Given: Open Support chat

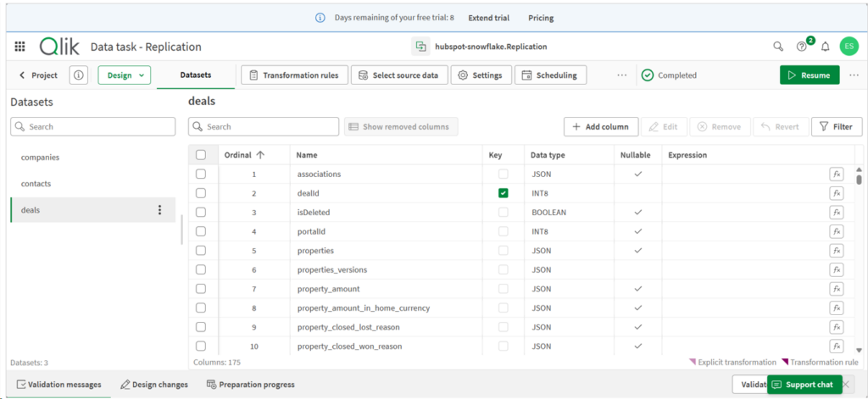Looking at the screenshot, I should [x=804, y=385].
